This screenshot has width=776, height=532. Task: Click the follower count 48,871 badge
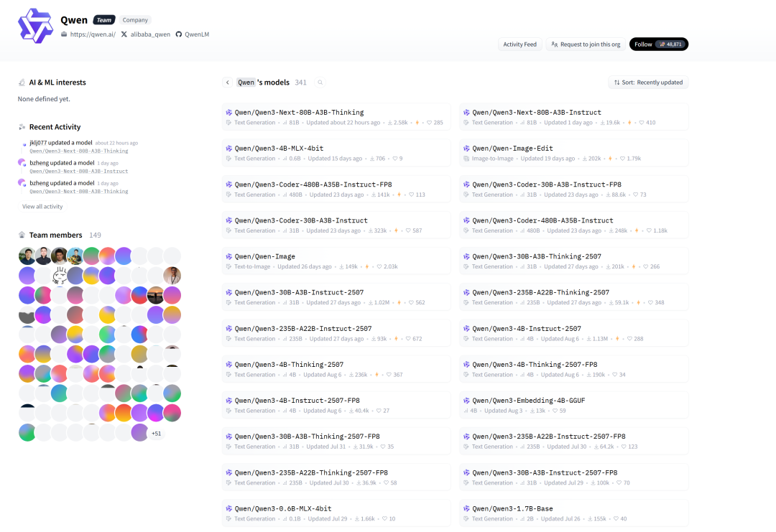click(670, 44)
